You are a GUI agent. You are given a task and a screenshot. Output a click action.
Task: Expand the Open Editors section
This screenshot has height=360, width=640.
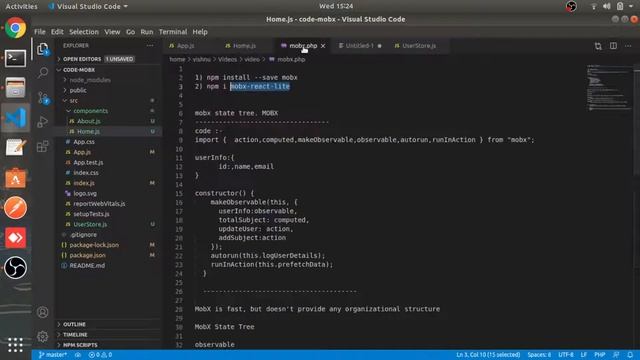(x=97, y=59)
